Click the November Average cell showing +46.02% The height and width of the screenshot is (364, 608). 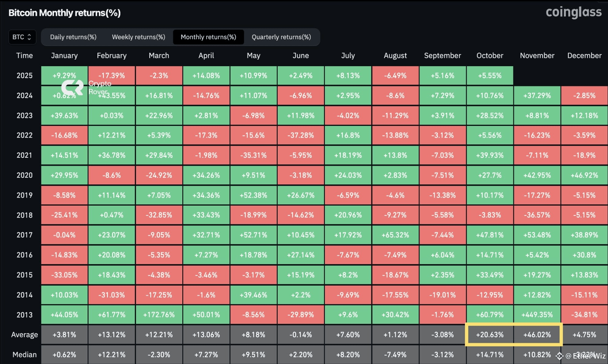click(x=537, y=335)
